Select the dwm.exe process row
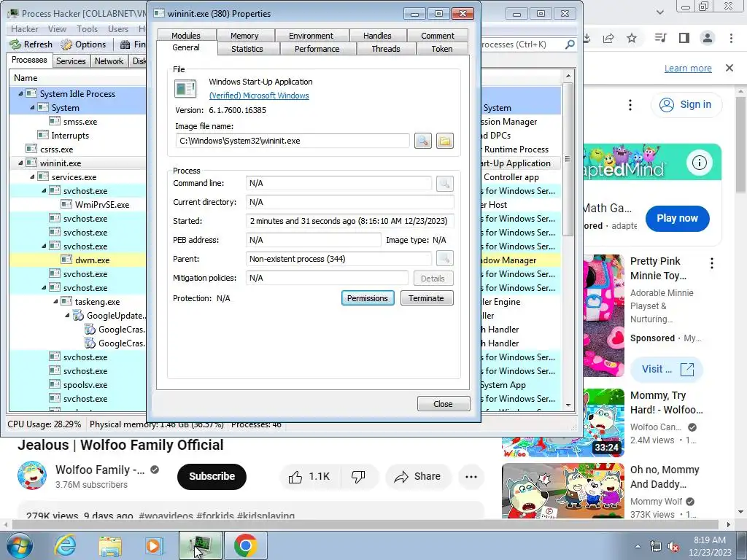Screen dimensions: 747x560 click(x=77, y=260)
